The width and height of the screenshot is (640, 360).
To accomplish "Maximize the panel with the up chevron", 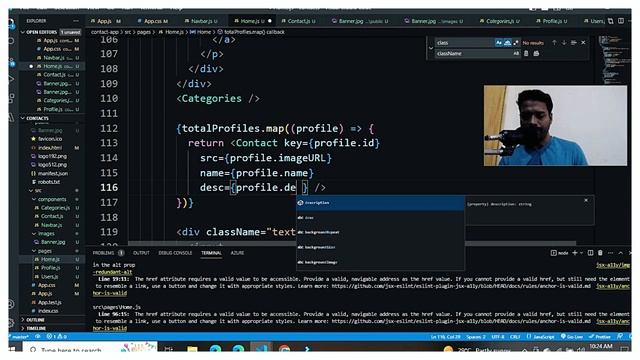I will [x=620, y=253].
